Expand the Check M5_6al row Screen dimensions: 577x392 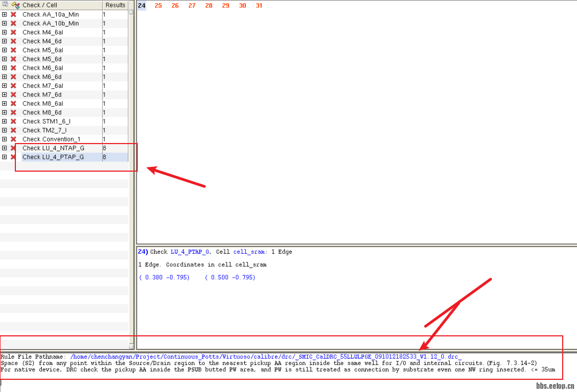click(x=4, y=50)
